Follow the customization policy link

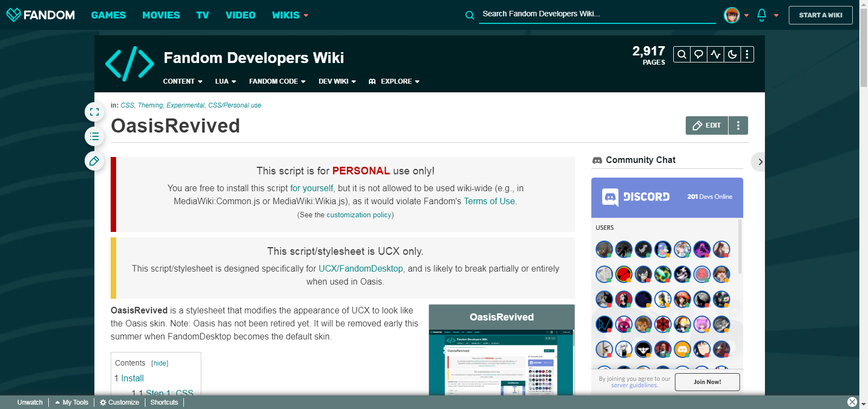(x=359, y=215)
